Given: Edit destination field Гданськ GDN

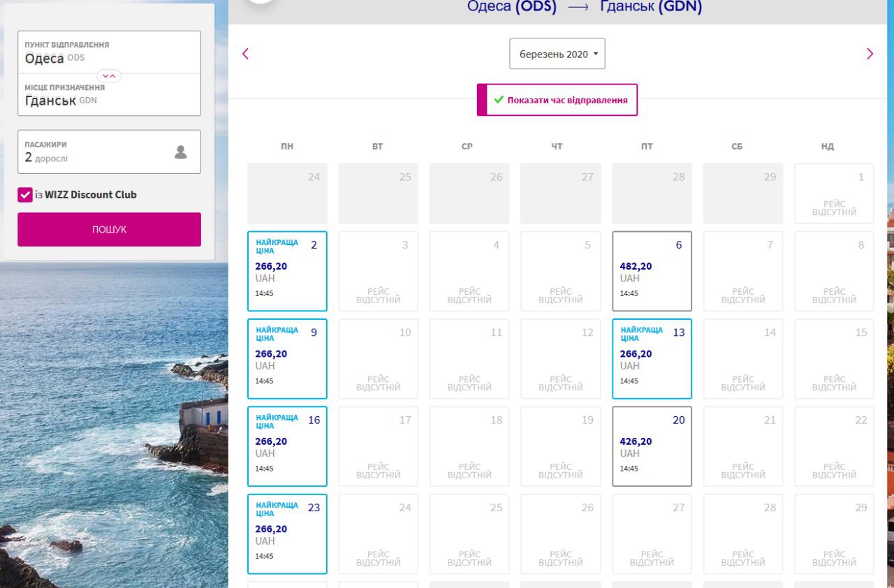Looking at the screenshot, I should coord(109,95).
